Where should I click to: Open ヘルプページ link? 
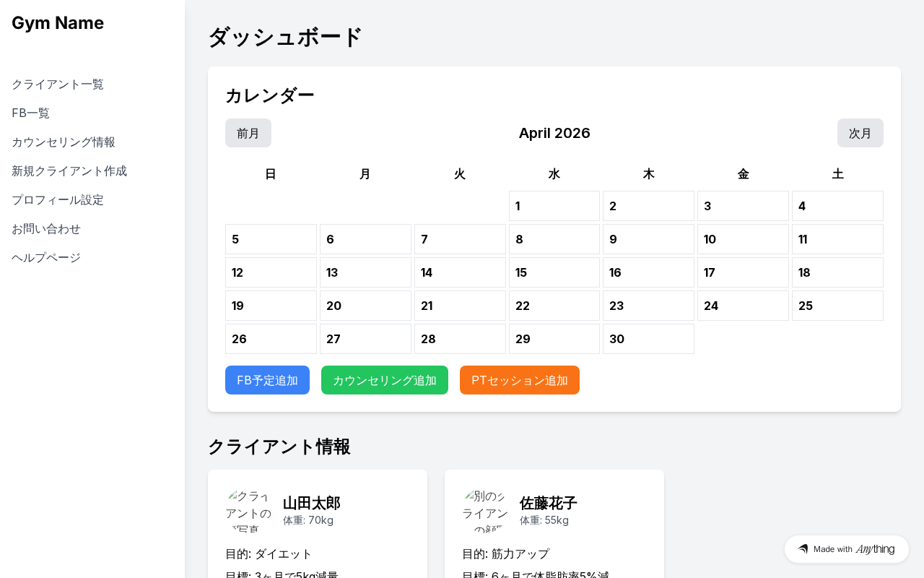click(46, 258)
